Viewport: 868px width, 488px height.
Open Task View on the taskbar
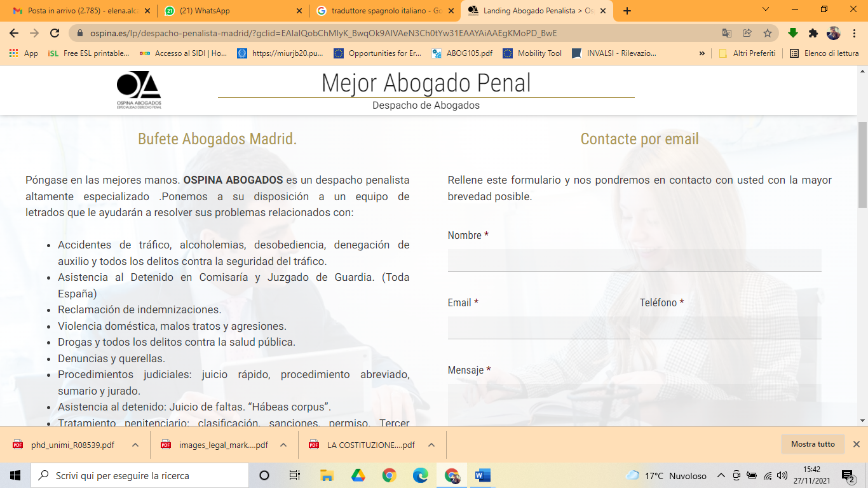[295, 475]
